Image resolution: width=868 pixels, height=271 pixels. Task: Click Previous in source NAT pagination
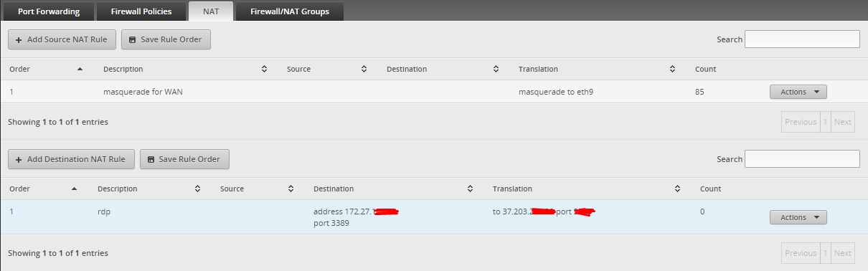(x=801, y=122)
